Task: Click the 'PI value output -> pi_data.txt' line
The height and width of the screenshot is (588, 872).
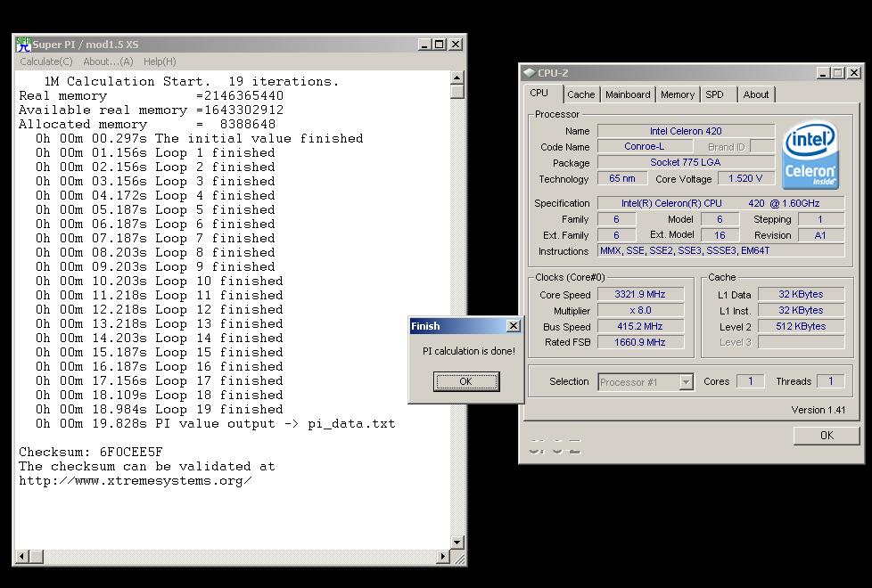Action: [x=215, y=423]
